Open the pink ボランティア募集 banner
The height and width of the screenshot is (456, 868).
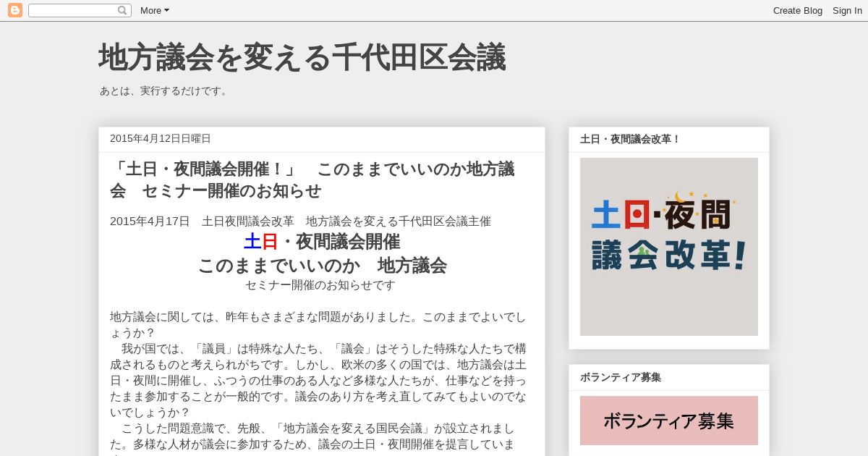[x=669, y=421]
